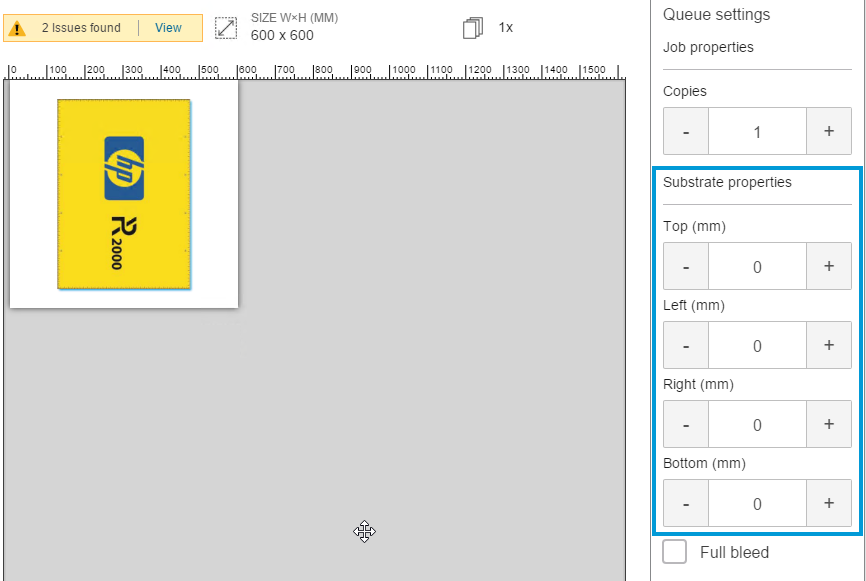Increase Bottom (mm) margin
Screen dimensions: 866x581
(x=828, y=503)
